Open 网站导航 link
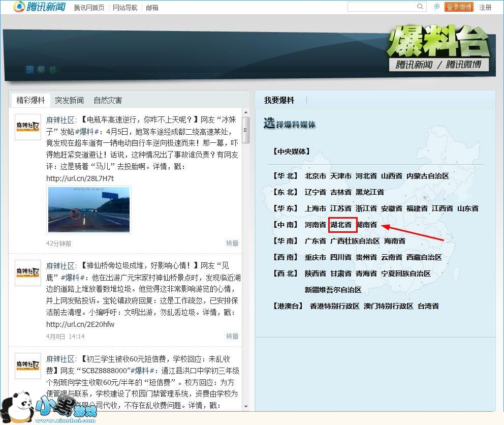Image resolution: width=504 pixels, height=425 pixels. pos(124,8)
